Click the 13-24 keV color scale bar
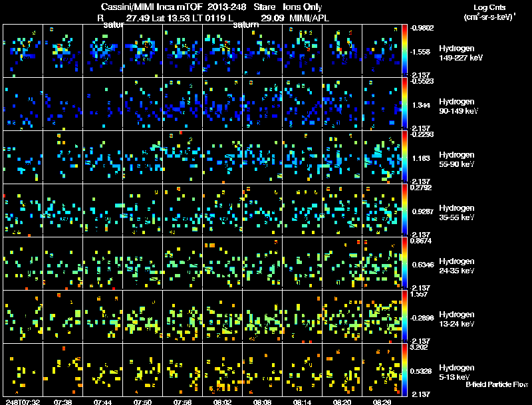The height and width of the screenshot is (405, 532). click(404, 317)
